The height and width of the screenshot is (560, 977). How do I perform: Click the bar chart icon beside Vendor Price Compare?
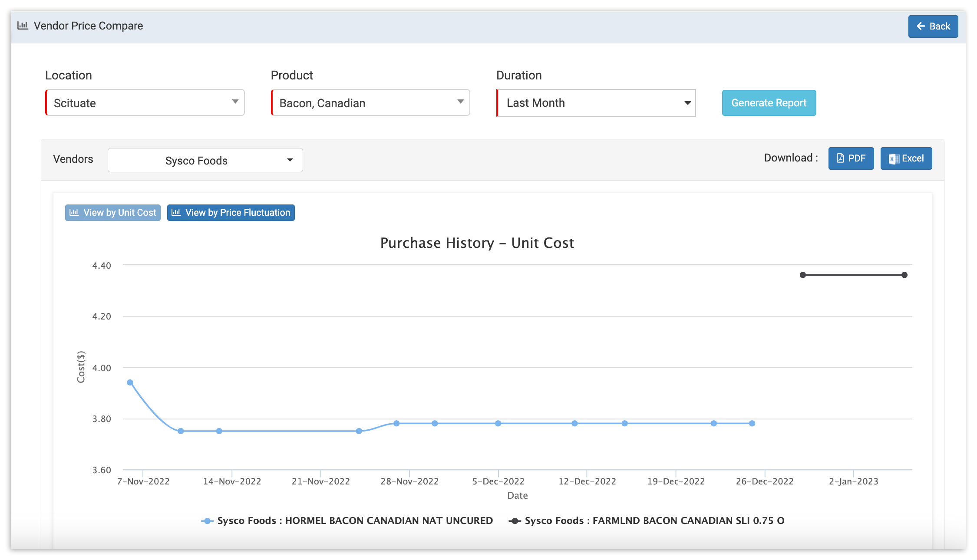tap(23, 26)
